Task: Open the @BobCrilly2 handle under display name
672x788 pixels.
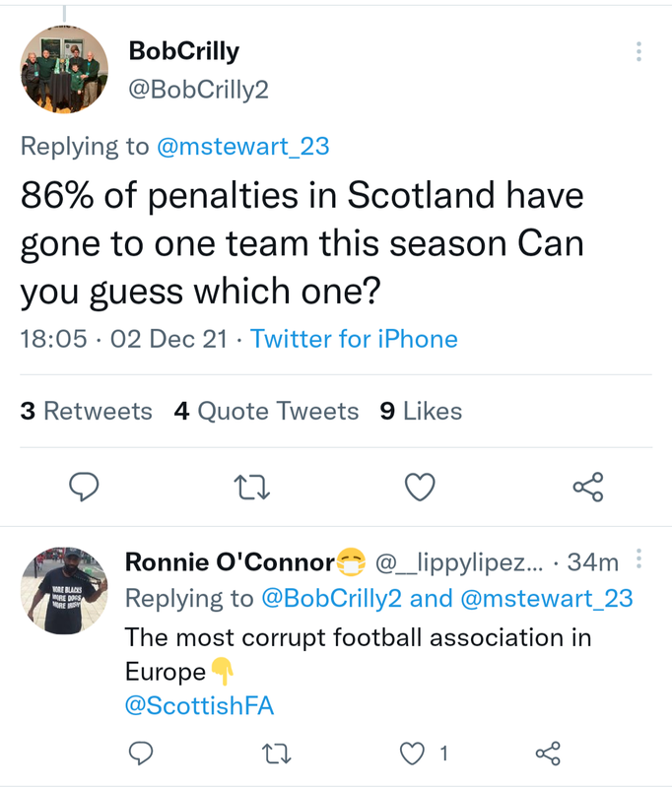Action: 198,90
